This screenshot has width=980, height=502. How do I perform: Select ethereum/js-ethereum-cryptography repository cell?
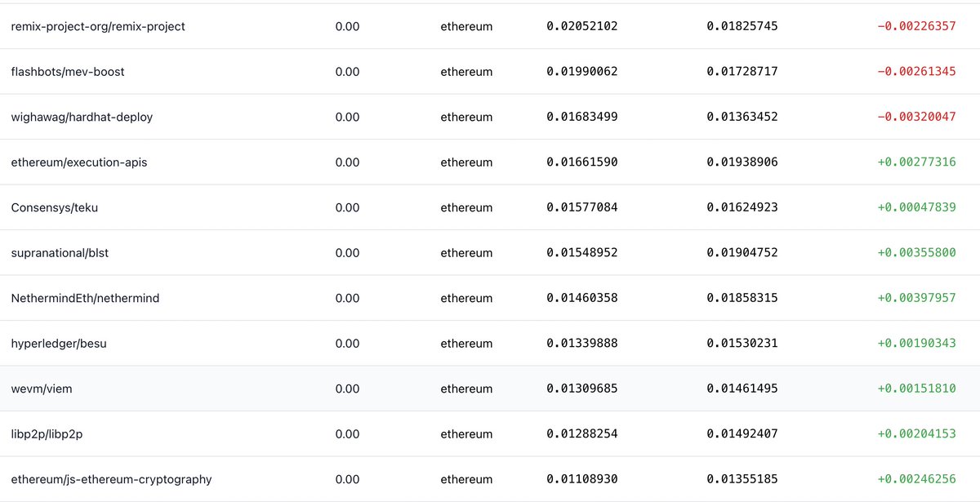[111, 479]
